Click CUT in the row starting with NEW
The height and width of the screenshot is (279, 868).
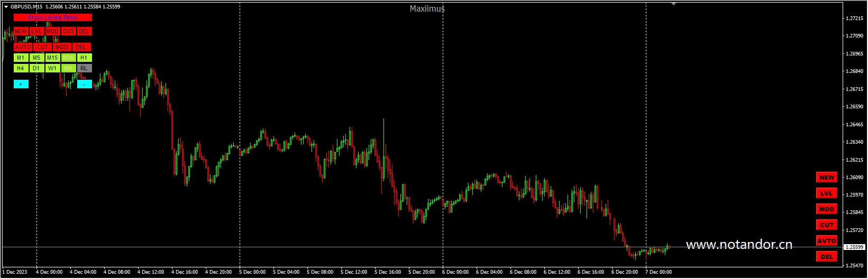point(68,31)
